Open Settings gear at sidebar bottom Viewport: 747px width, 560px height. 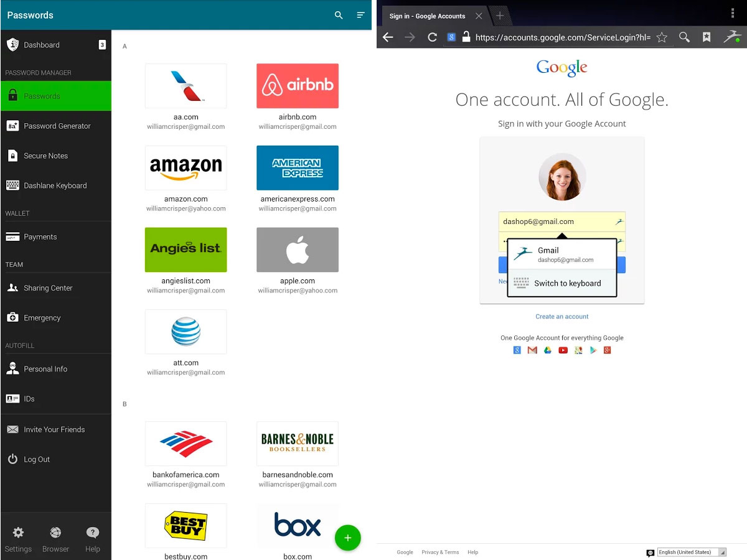click(x=18, y=533)
